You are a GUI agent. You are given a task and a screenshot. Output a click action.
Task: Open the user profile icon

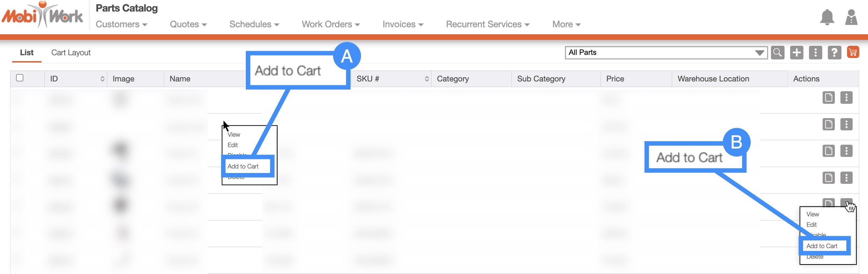point(851,17)
